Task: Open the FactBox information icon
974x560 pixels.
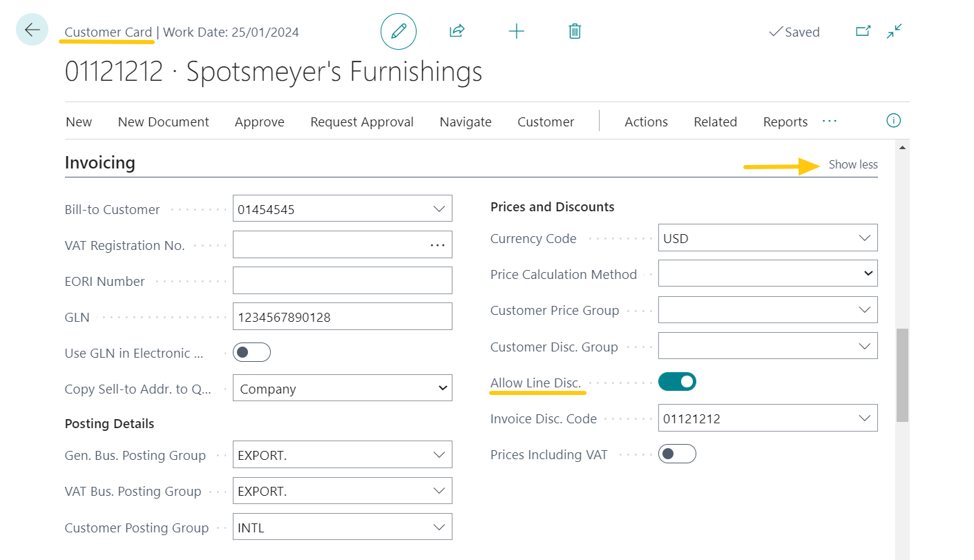Action: pyautogui.click(x=893, y=121)
